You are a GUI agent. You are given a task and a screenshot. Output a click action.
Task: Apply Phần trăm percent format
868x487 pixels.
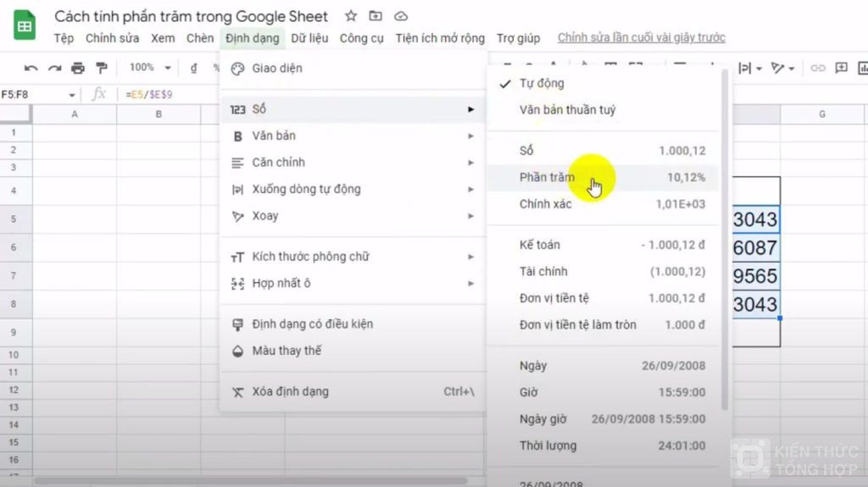point(604,178)
